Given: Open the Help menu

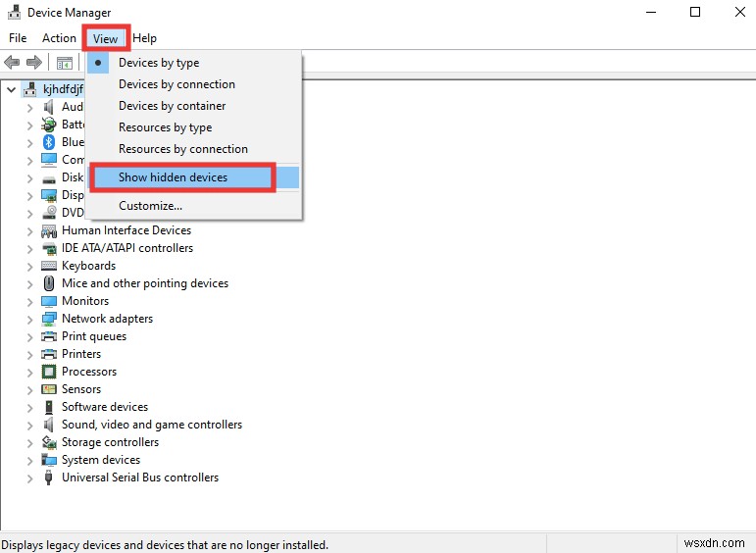Looking at the screenshot, I should pos(145,38).
